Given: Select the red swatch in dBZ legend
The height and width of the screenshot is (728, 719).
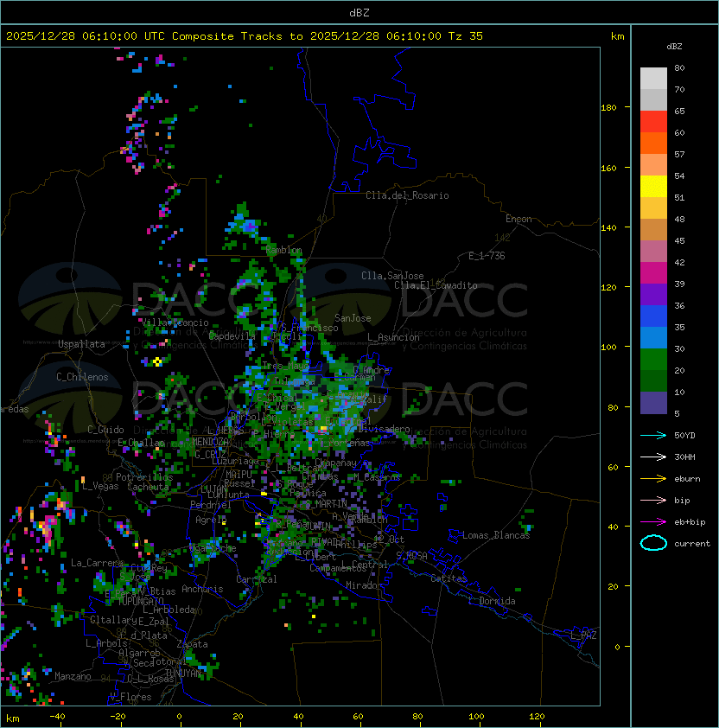Looking at the screenshot, I should point(653,122).
